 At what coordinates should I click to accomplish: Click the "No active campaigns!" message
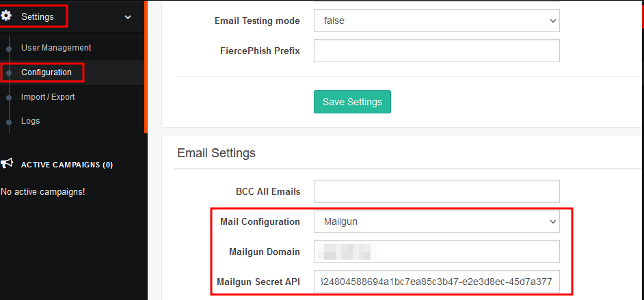tap(42, 191)
